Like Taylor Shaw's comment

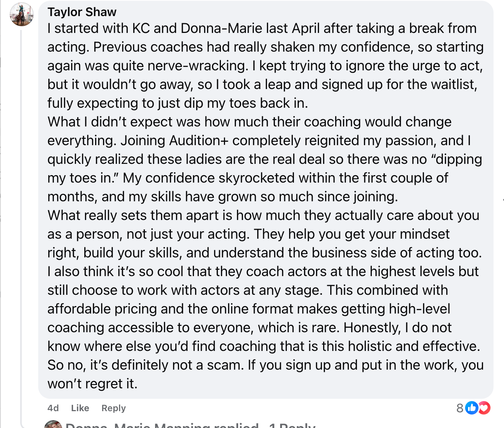(x=80, y=408)
